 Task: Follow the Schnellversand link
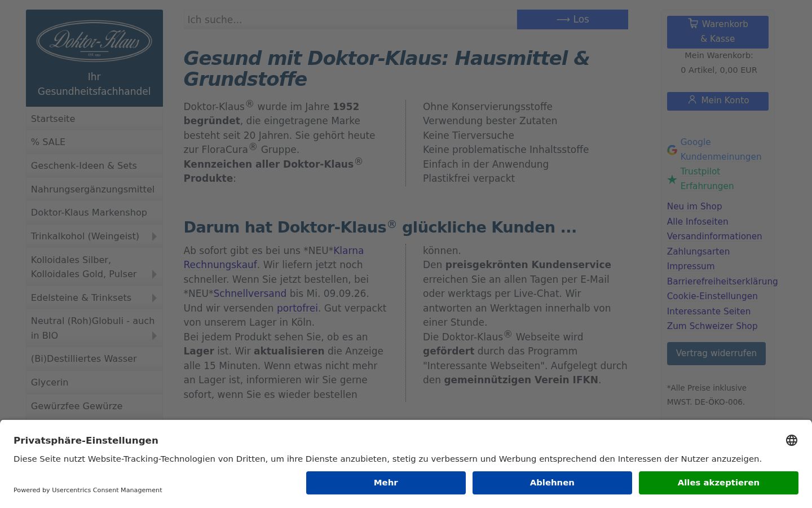click(250, 294)
